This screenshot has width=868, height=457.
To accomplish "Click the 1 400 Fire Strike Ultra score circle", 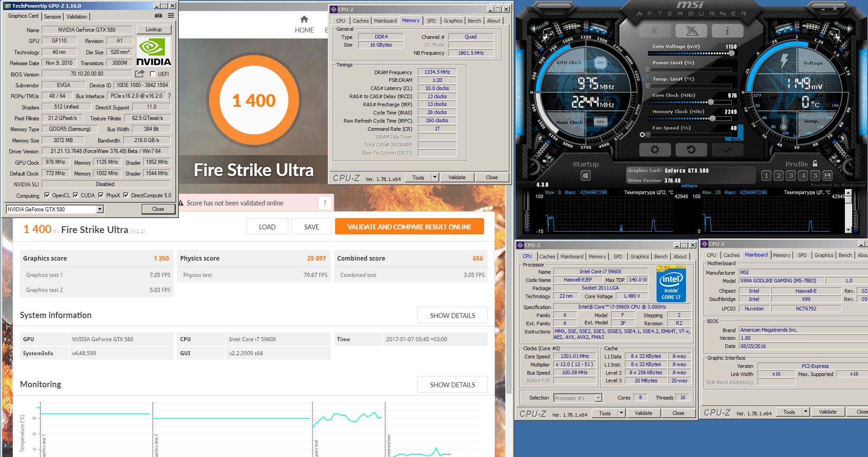I will [254, 100].
